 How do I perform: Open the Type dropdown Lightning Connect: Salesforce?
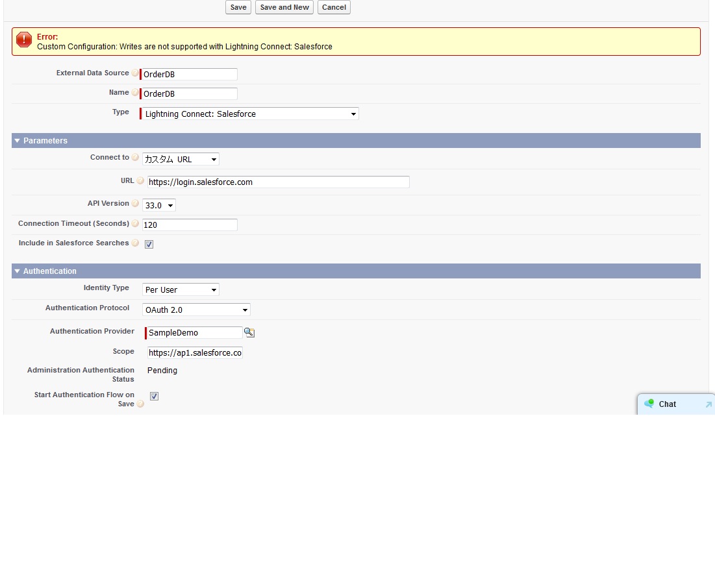(250, 114)
